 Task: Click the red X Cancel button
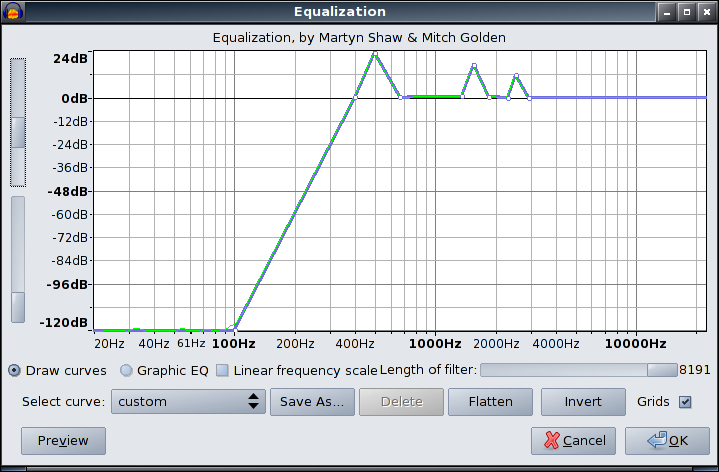tap(573, 441)
